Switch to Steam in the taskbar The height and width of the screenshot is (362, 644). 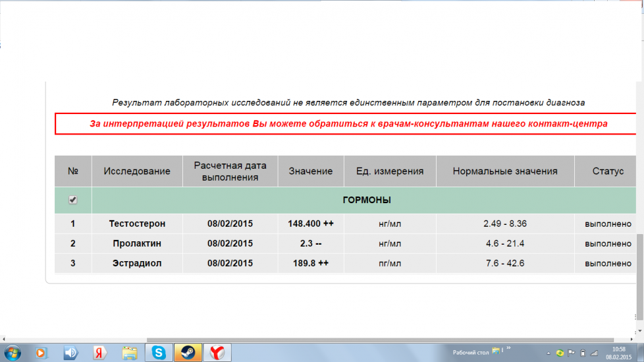click(x=188, y=353)
